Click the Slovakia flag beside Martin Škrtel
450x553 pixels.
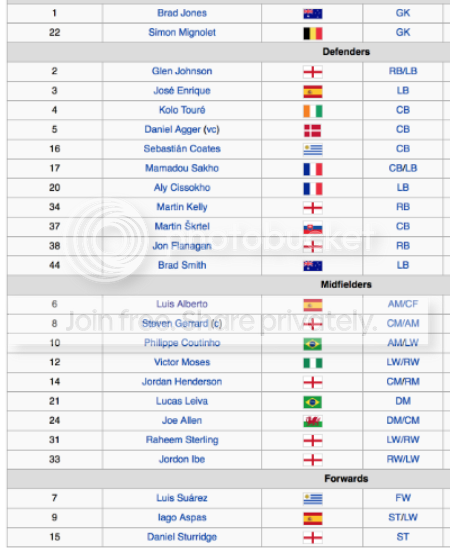[x=313, y=227]
